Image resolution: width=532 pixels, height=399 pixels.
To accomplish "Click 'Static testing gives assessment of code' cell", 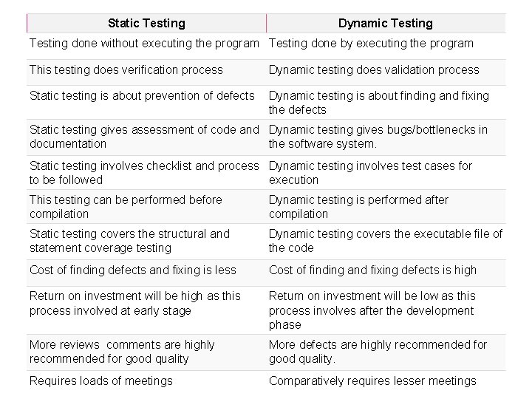I will (x=146, y=137).
